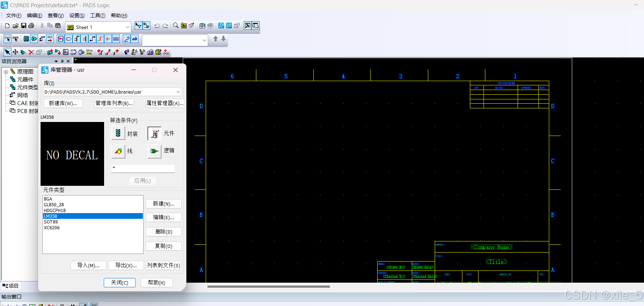This screenshot has width=644, height=306.
Task: Expand the 原理图 tree node
Action: click(6, 72)
